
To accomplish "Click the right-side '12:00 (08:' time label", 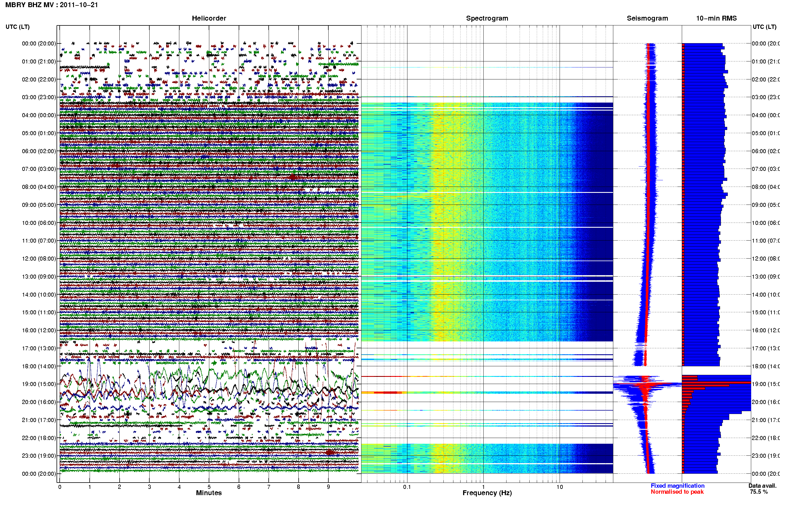I will pos(766,259).
